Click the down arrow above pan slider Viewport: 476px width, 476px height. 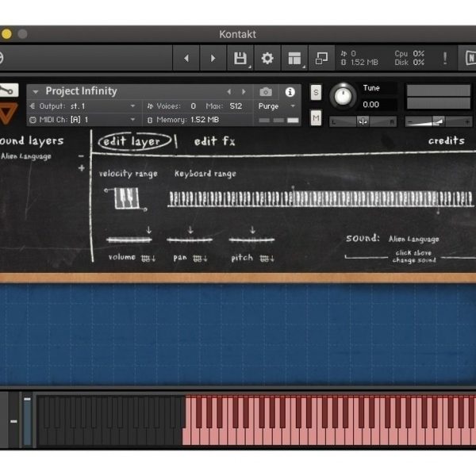coord(190,230)
